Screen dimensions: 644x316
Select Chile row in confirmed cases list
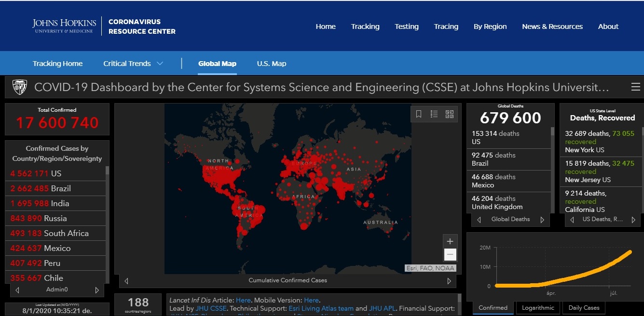(55, 277)
